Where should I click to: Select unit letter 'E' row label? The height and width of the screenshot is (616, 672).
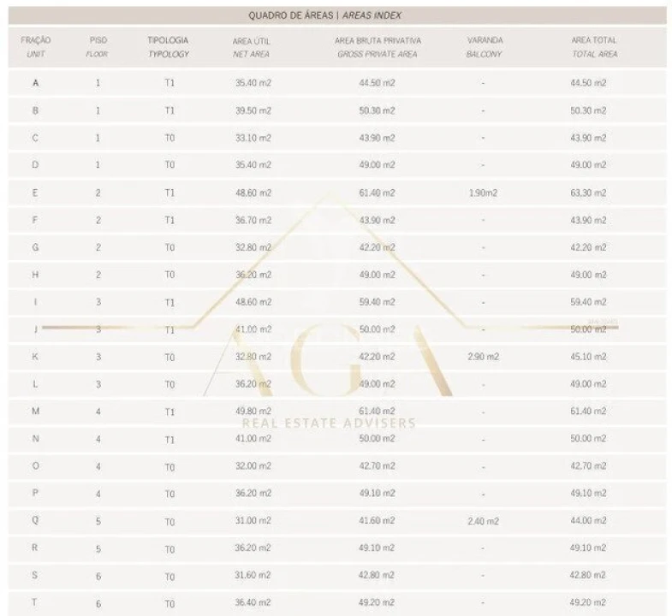pyautogui.click(x=35, y=192)
